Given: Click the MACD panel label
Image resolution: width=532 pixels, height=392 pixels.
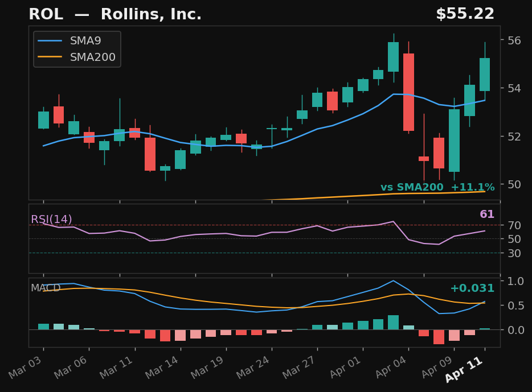Looking at the screenshot, I should pyautogui.click(x=46, y=288).
